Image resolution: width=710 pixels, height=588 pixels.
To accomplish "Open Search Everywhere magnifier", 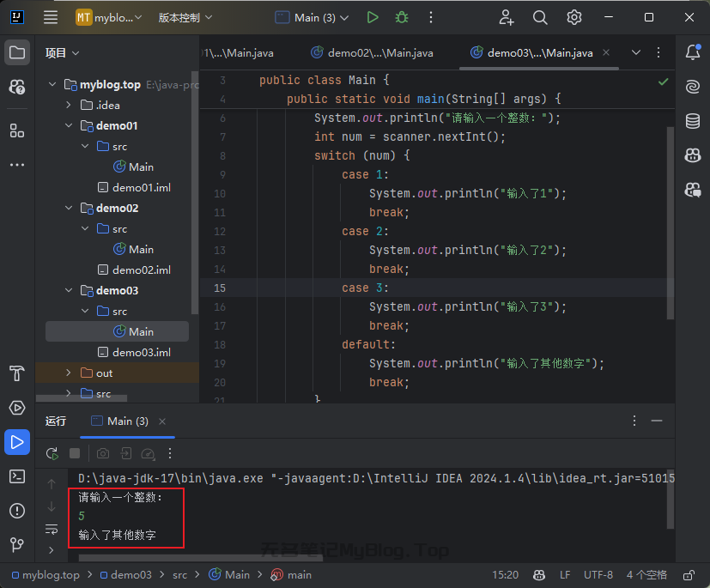I will tap(540, 18).
